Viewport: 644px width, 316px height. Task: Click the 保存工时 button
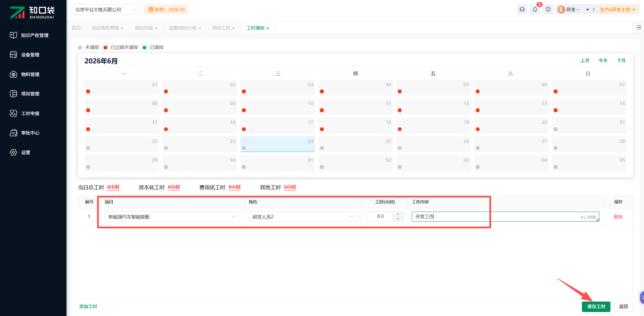pos(596,307)
